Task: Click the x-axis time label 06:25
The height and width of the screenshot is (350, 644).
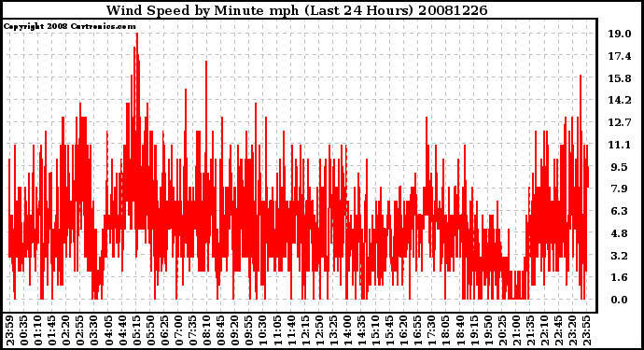Action: tap(164, 331)
